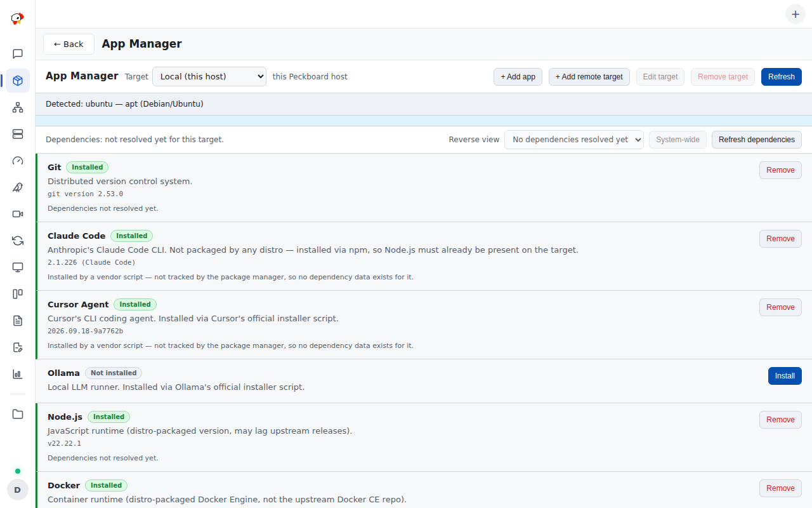Remove the Docker app

click(780, 488)
